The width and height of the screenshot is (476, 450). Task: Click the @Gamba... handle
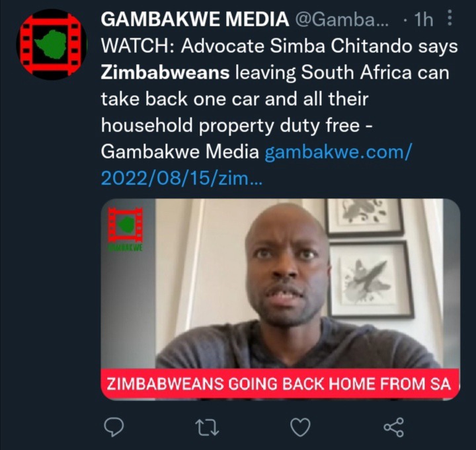pos(342,20)
